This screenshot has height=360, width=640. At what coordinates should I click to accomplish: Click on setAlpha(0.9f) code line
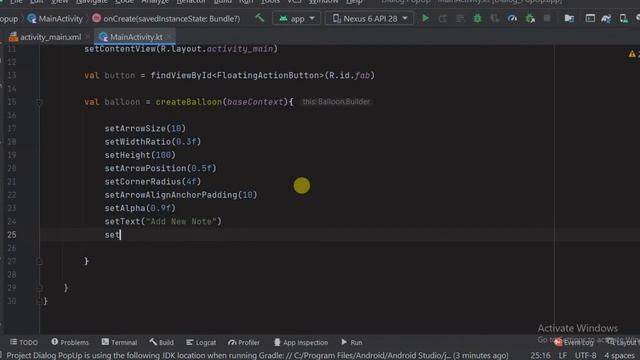coord(140,208)
